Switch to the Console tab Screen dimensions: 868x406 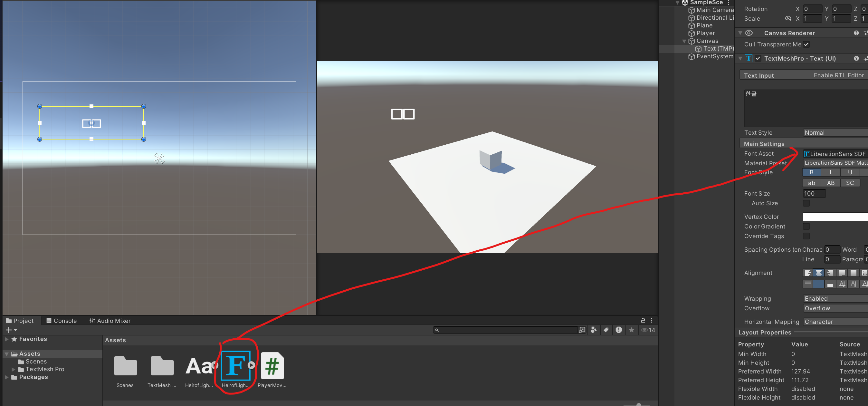click(62, 320)
